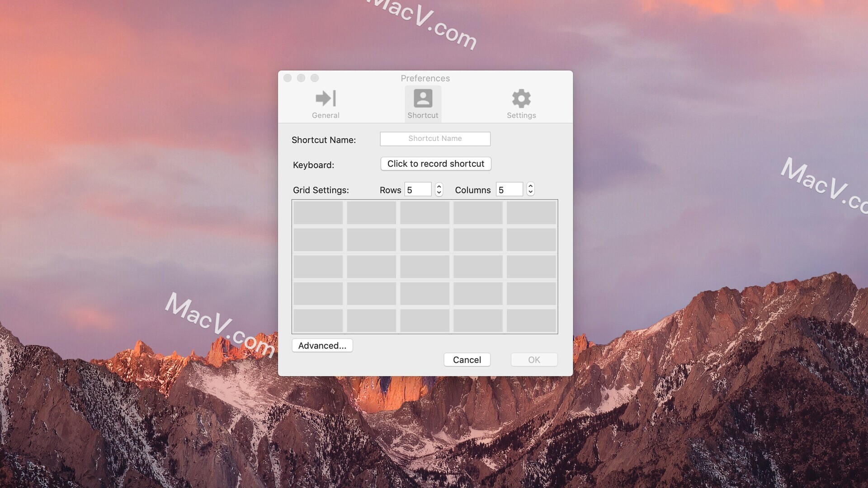Select Rows number input field

417,189
